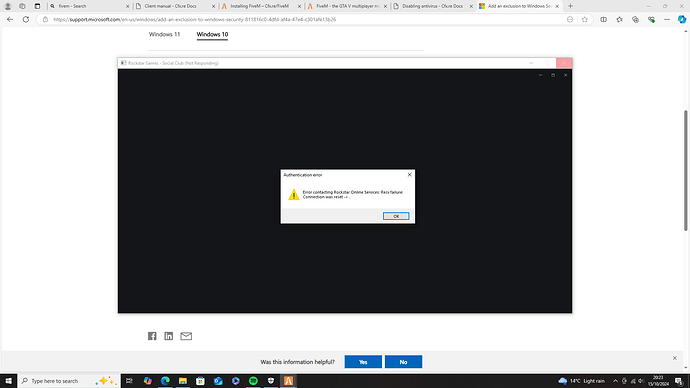
Task: View site information lock icon
Action: (45, 19)
